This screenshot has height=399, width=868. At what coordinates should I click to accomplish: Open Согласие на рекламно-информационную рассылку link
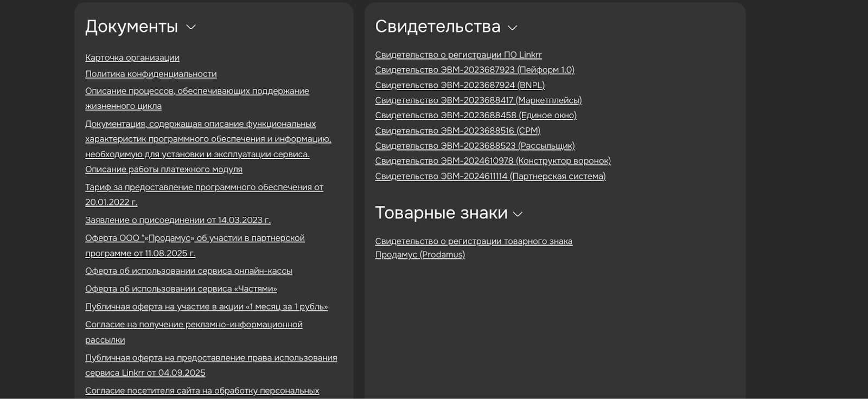pyautogui.click(x=194, y=332)
